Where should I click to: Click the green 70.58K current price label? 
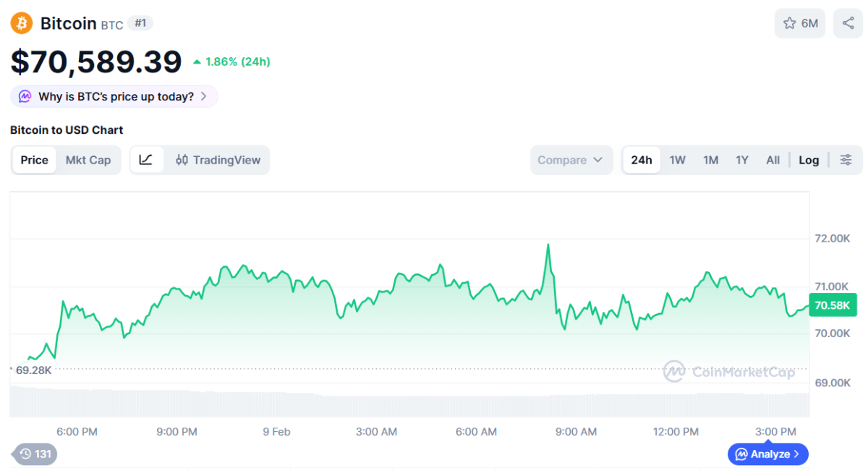(832, 305)
